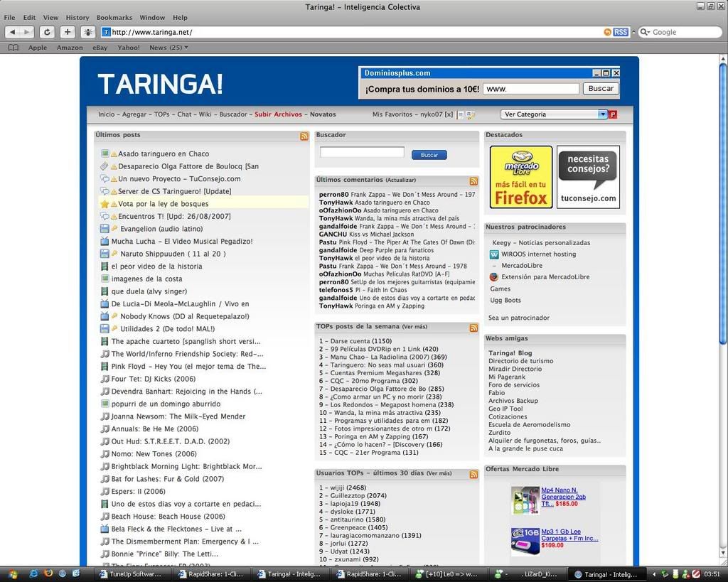
Task: Reload the page with the refresh button
Action: click(47, 32)
